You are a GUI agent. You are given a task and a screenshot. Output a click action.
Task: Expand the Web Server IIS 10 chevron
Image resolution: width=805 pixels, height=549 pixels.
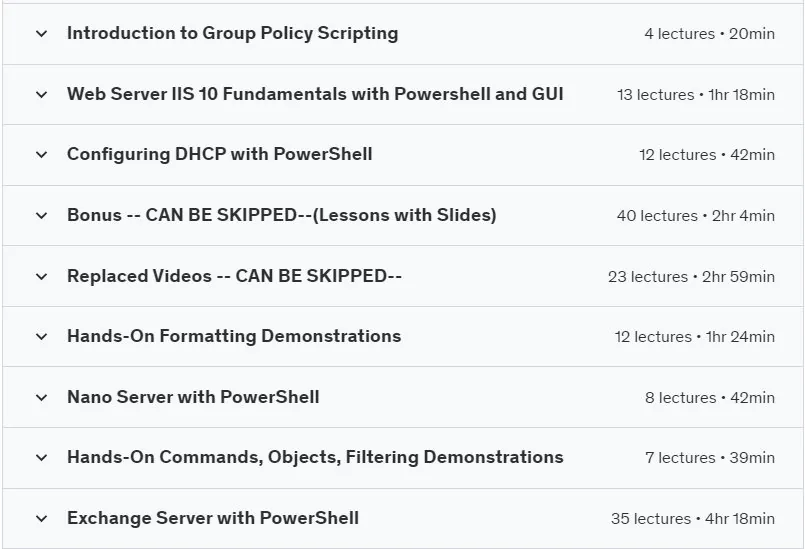coord(42,94)
